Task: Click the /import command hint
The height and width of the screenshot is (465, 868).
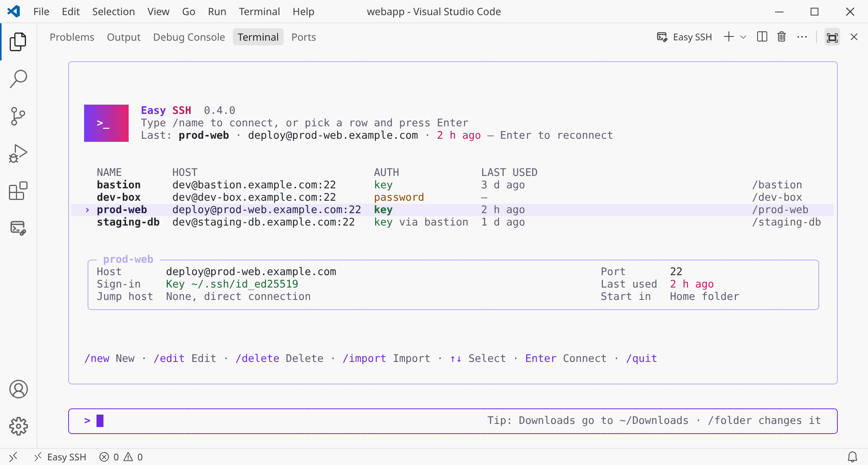Action: tap(364, 358)
